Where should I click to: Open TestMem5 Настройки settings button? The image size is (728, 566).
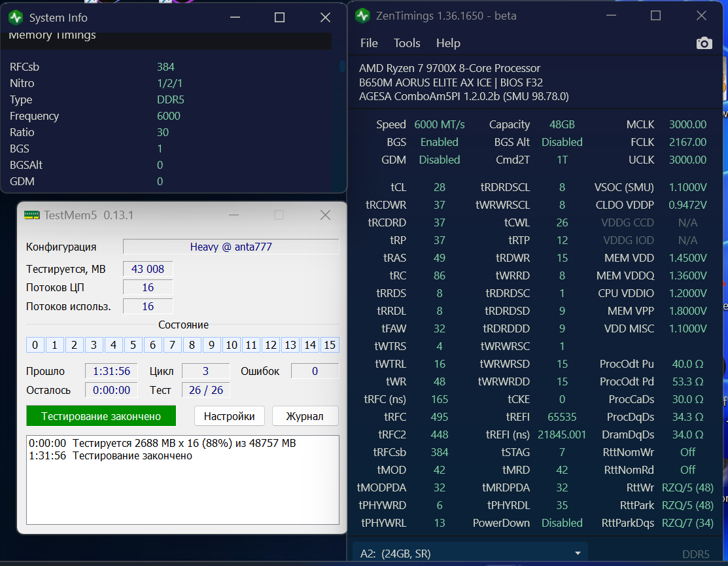[230, 416]
